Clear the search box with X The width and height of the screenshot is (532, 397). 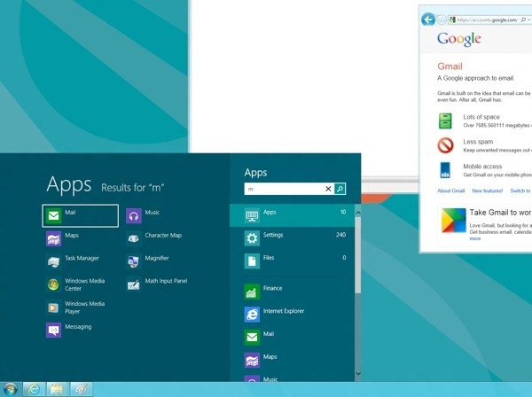tap(328, 189)
